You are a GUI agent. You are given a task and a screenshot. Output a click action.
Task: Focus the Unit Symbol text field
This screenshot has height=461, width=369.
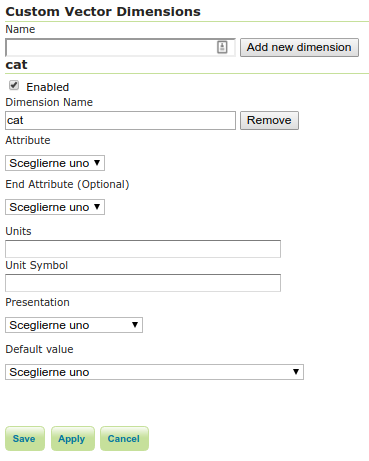[143, 283]
